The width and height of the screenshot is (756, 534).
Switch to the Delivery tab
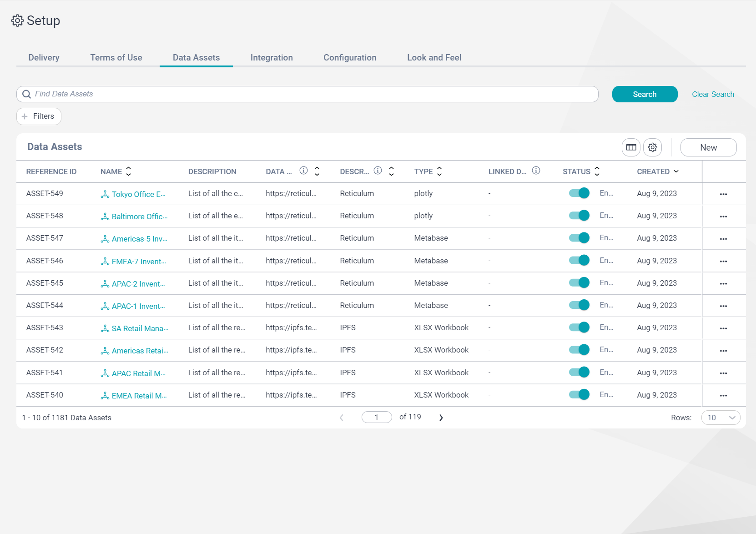tap(44, 58)
